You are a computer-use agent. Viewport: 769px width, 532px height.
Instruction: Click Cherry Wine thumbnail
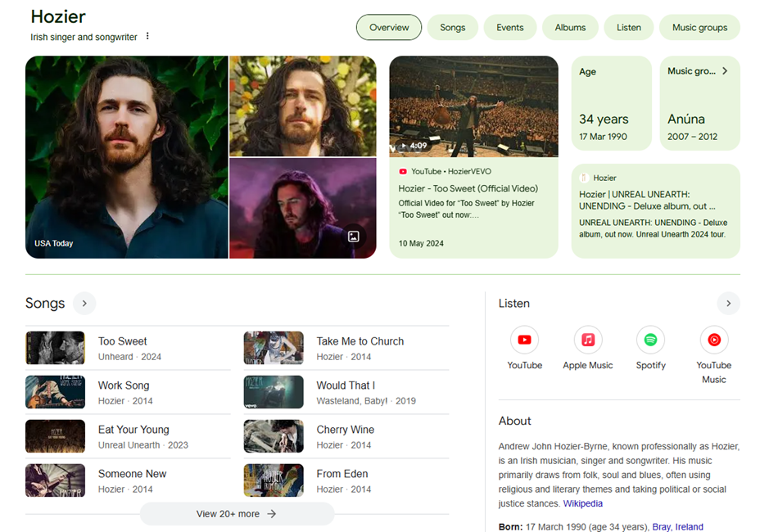[x=274, y=436]
